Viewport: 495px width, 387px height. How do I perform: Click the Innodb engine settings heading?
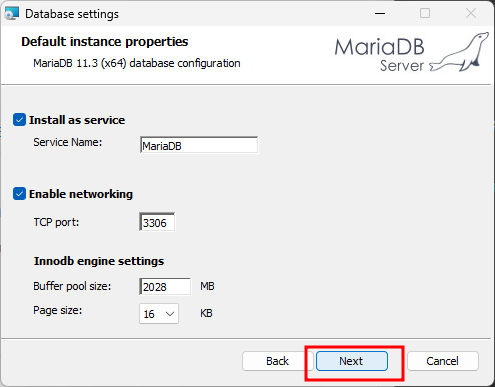pos(99,261)
